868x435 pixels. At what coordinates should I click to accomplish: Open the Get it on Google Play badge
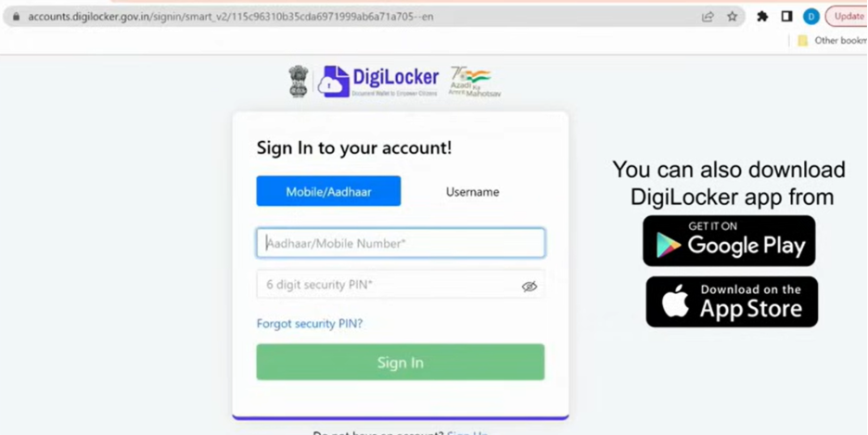(729, 241)
